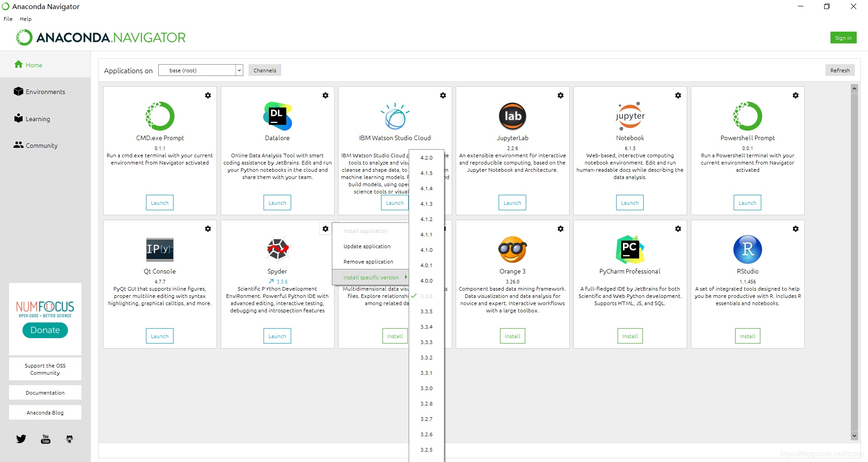Open gear options for Qt Console
Viewport: 868px width, 462px height.
pos(208,229)
